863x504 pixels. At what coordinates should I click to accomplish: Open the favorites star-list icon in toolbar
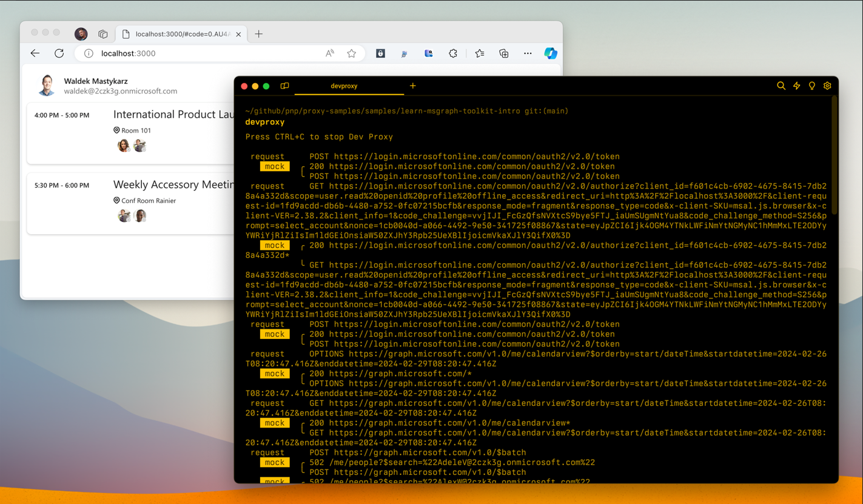[479, 53]
